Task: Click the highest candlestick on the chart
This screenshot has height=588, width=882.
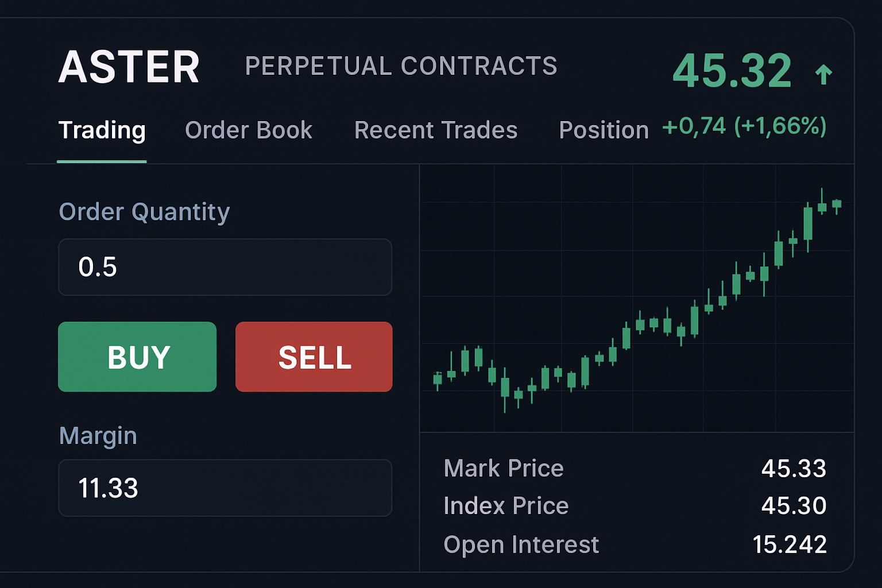Action: pyautogui.click(x=822, y=207)
